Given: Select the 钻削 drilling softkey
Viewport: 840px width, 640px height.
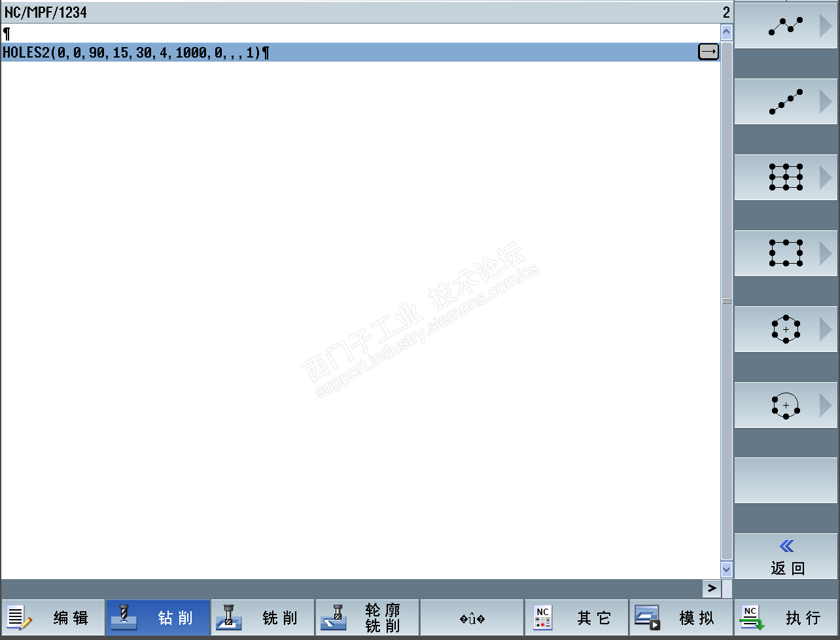Looking at the screenshot, I should [x=158, y=618].
